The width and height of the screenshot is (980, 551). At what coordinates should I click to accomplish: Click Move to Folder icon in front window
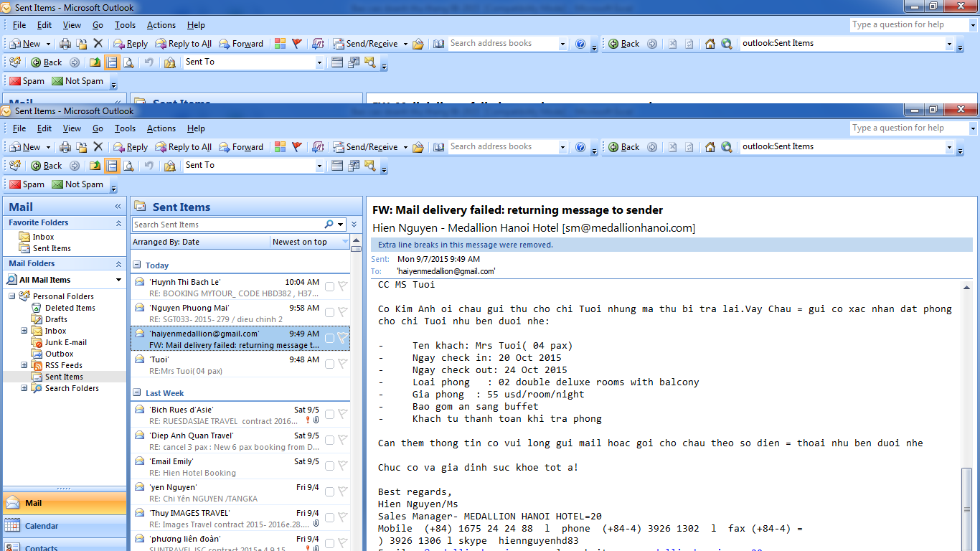click(82, 147)
